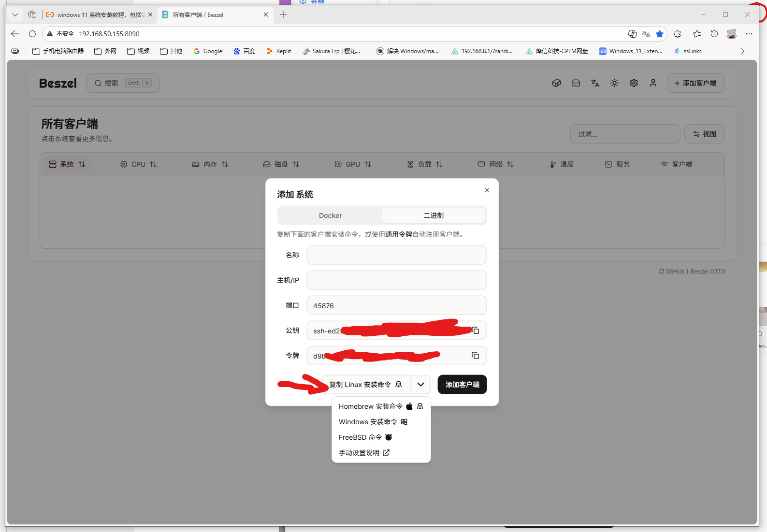Open the ssLinks bookmark
The height and width of the screenshot is (532, 767).
click(x=688, y=51)
